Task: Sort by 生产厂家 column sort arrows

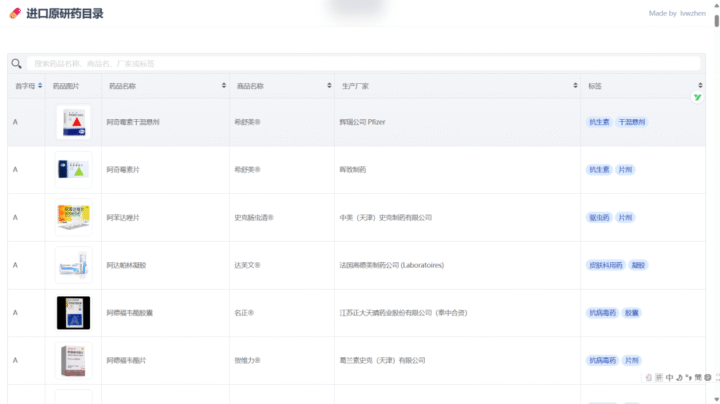Action: 574,86
